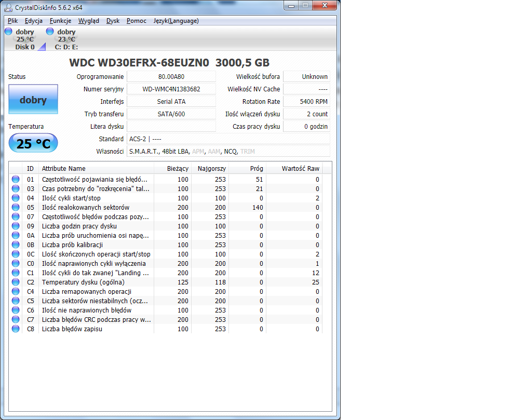Image resolution: width=512 pixels, height=420 pixels.
Task: Open the Plik menu
Action: [x=13, y=21]
